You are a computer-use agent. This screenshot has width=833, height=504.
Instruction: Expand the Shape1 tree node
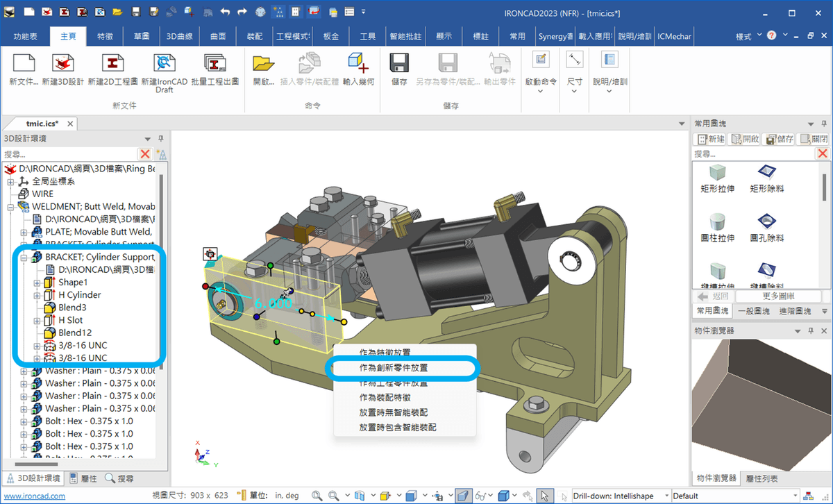[x=37, y=283]
